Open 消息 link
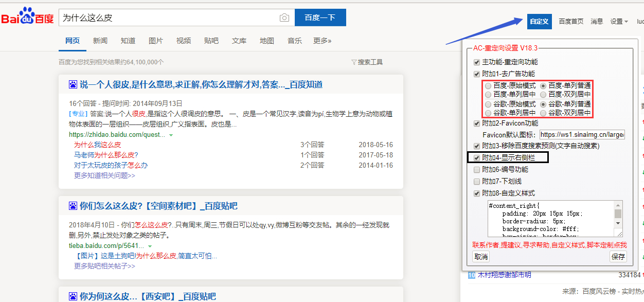The image size is (644, 302). (x=597, y=21)
